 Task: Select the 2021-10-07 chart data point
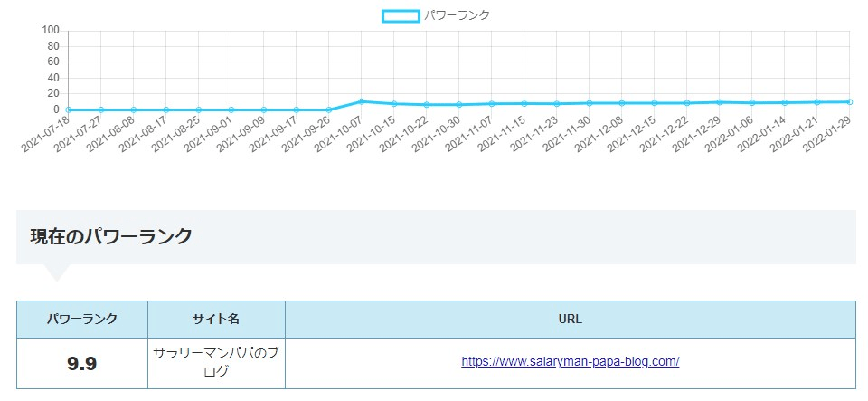[x=362, y=101]
